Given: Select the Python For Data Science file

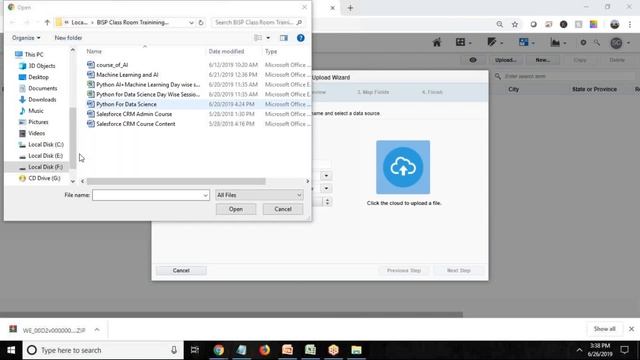Looking at the screenshot, I should click(x=126, y=104).
